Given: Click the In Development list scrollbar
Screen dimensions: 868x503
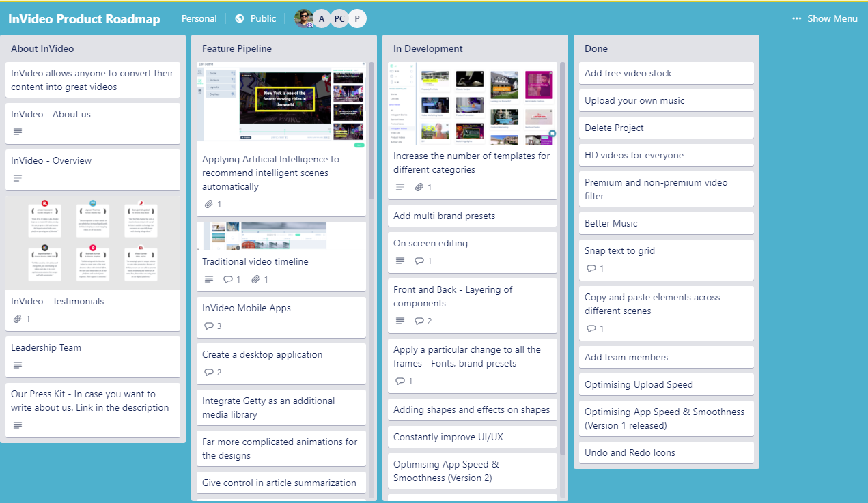Looking at the screenshot, I should [x=563, y=259].
